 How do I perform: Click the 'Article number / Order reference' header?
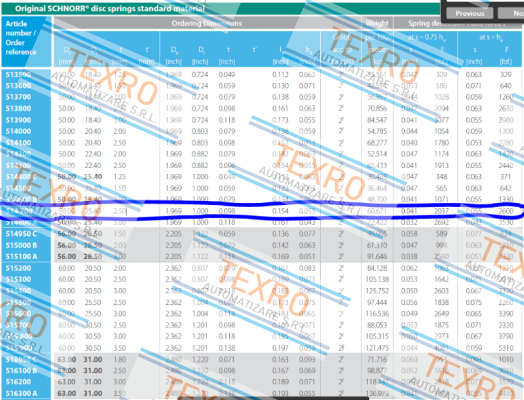[x=21, y=38]
